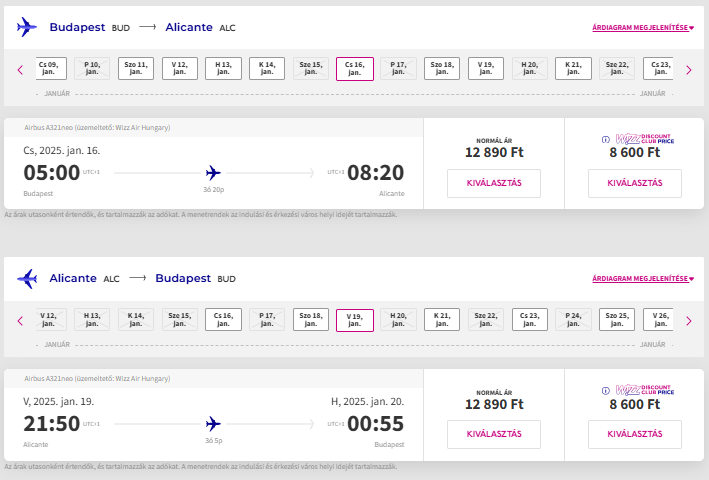Expand return Árdiagram megjelenítése price chart
Screen dimensions: 709x480
coord(643,278)
